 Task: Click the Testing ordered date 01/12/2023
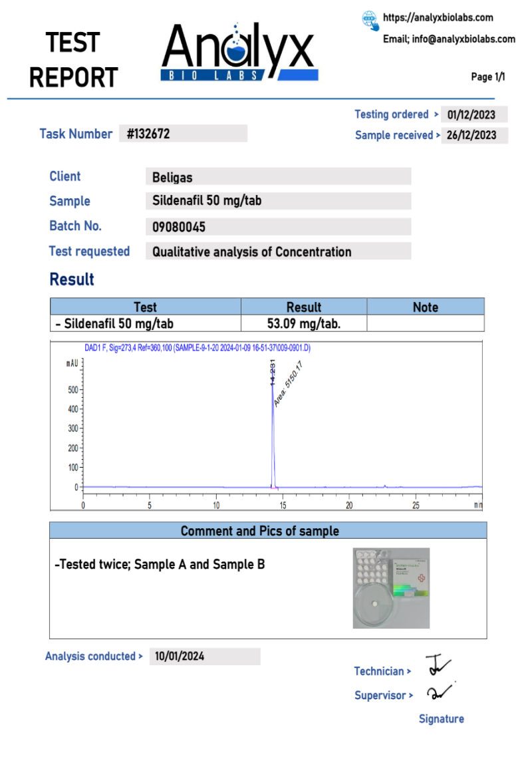pyautogui.click(x=473, y=114)
